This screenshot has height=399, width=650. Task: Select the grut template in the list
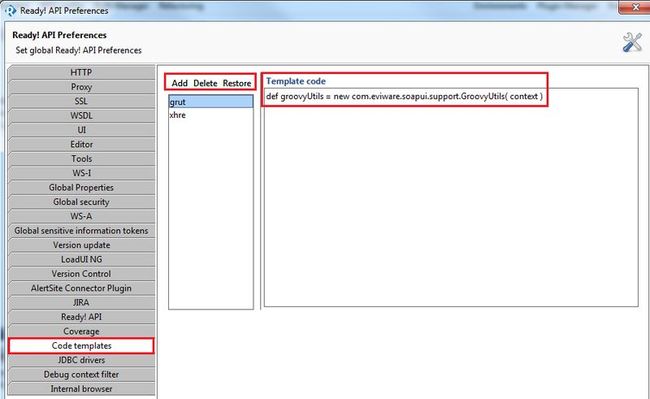[211, 102]
